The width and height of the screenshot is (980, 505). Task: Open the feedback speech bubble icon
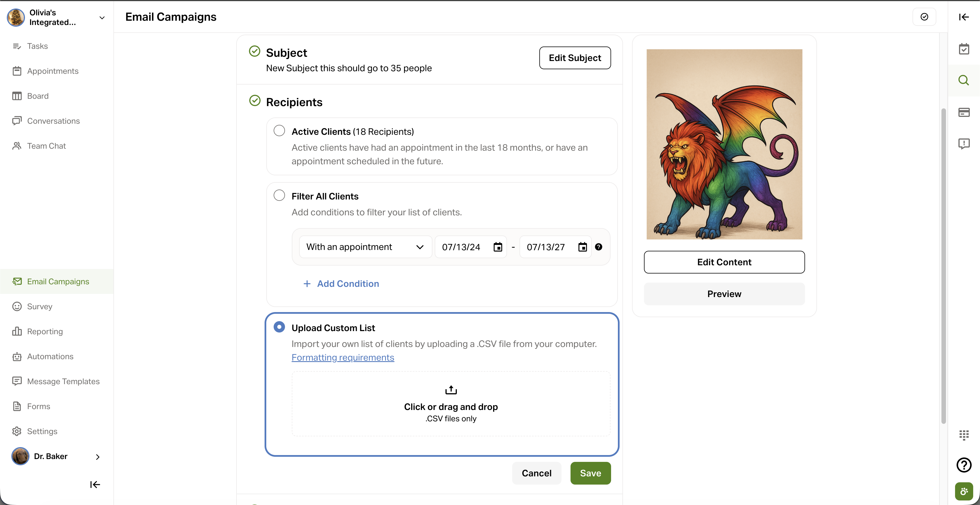(x=964, y=144)
